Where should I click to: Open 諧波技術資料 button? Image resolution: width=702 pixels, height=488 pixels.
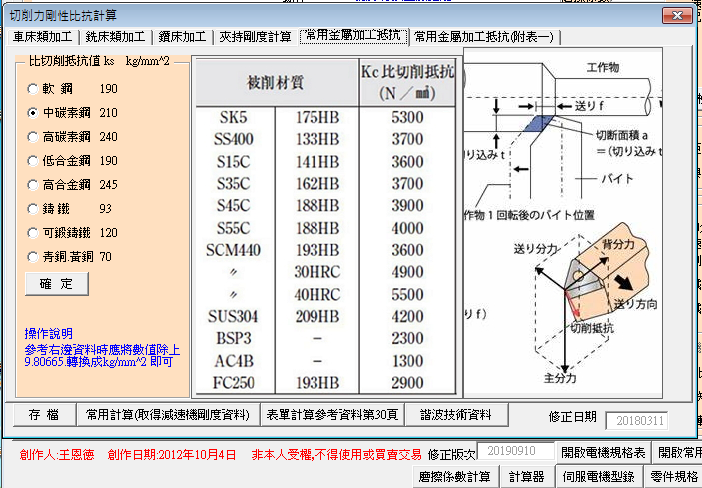click(x=455, y=414)
